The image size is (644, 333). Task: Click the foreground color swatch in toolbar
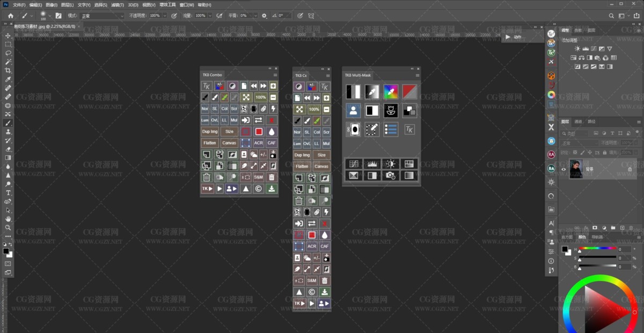click(6, 251)
